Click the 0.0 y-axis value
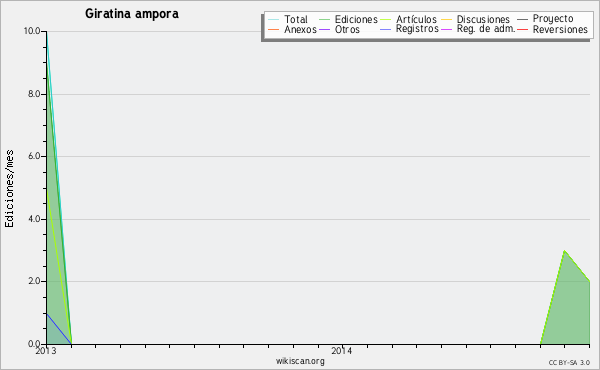This screenshot has width=600, height=370. click(x=34, y=344)
